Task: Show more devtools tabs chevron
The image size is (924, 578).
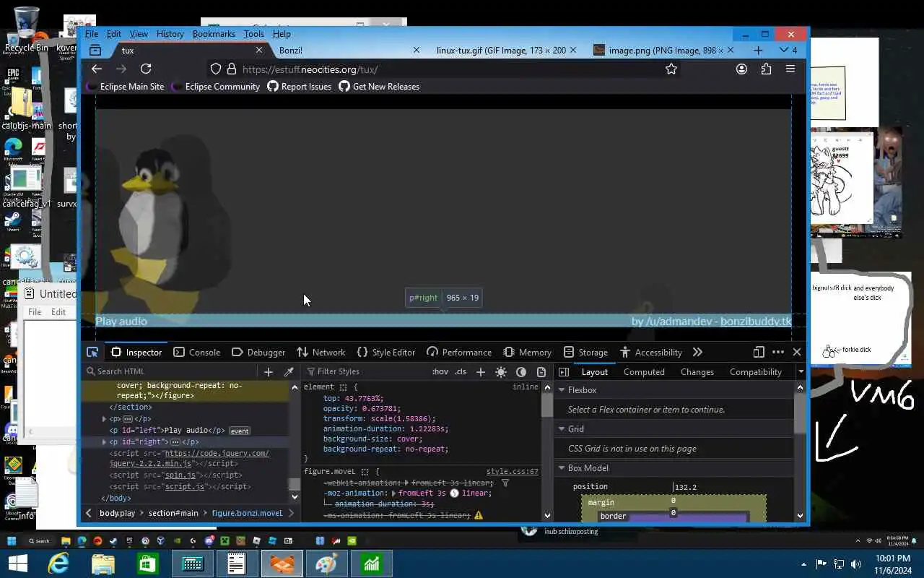Action: (697, 352)
